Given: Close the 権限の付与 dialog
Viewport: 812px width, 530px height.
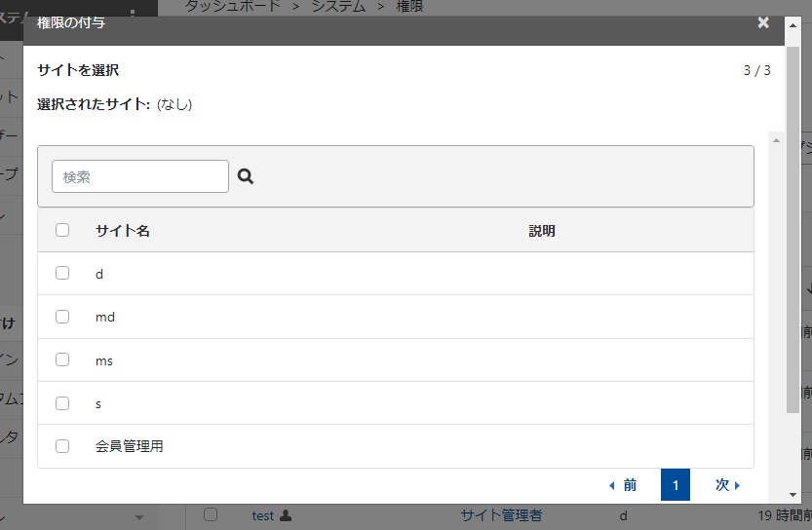Looking at the screenshot, I should (x=763, y=22).
